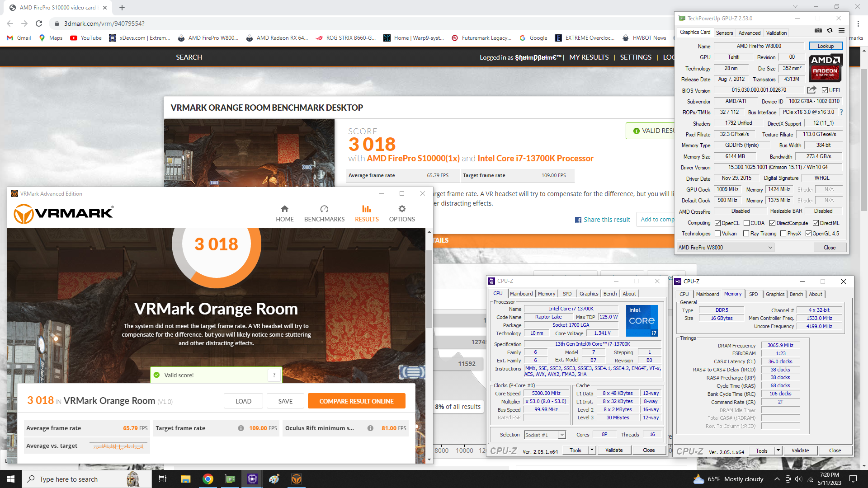Click the GPU-Z refresh icon
This screenshot has width=868, height=488.
pyautogui.click(x=830, y=30)
